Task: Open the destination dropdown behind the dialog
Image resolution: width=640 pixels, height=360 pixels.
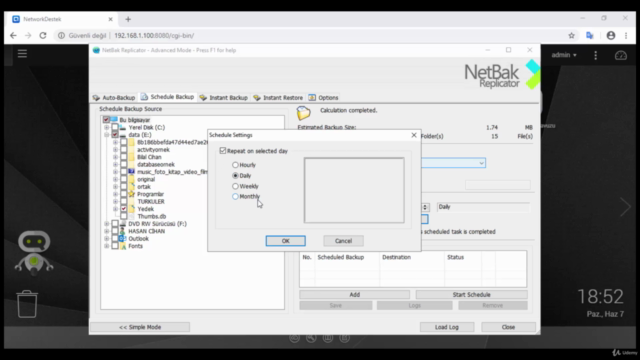Action: [481, 163]
